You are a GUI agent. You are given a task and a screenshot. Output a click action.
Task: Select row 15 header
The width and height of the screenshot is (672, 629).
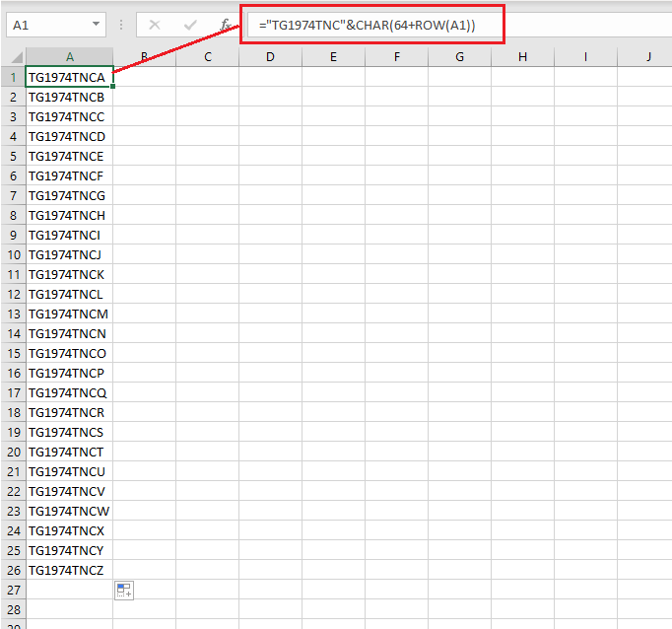pos(13,353)
